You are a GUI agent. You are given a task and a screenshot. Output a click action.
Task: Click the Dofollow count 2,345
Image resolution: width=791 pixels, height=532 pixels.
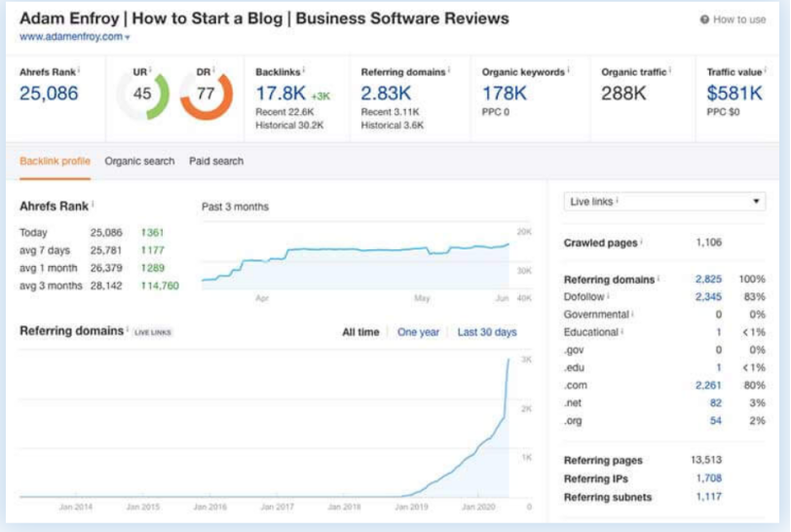click(708, 297)
